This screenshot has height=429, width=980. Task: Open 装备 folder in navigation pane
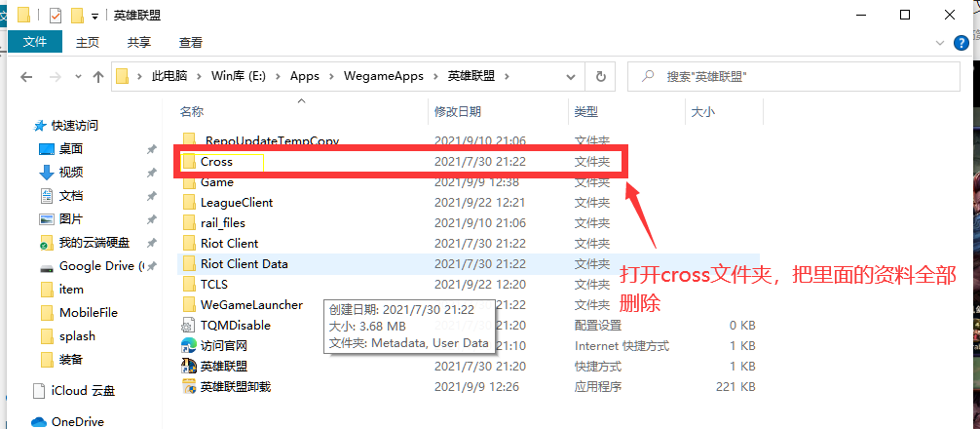click(70, 360)
